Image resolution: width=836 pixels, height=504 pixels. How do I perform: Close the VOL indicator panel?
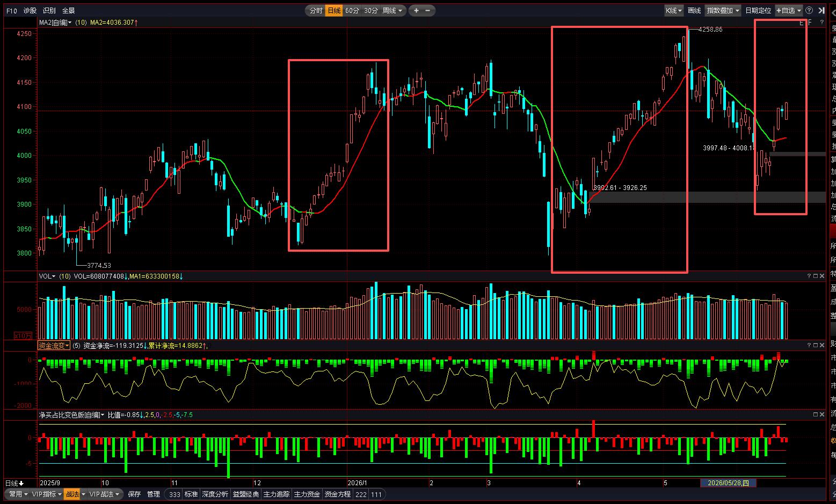click(822, 276)
